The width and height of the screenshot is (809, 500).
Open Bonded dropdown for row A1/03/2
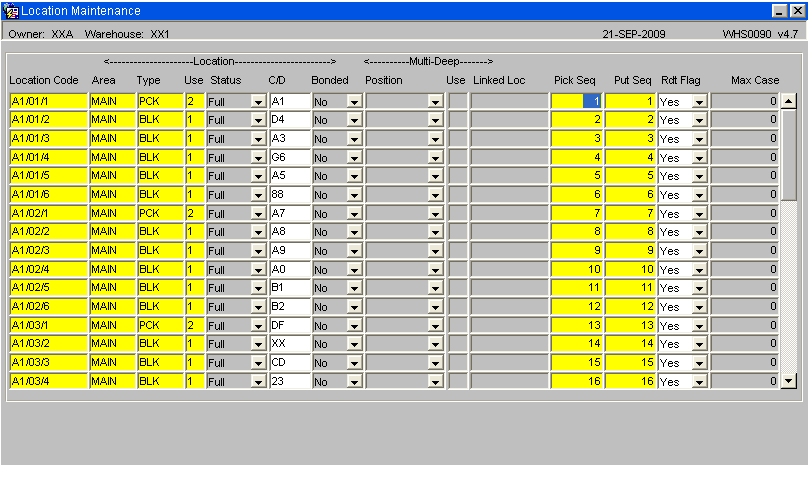(354, 344)
